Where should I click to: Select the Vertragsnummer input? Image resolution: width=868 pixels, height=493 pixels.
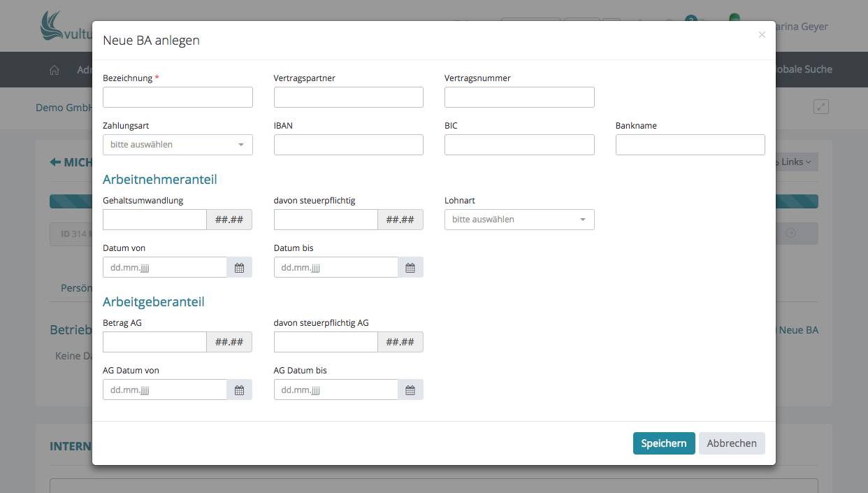[519, 97]
